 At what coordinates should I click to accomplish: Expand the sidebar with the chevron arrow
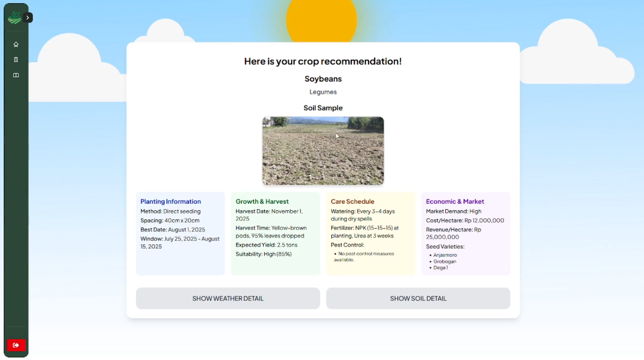(x=28, y=18)
